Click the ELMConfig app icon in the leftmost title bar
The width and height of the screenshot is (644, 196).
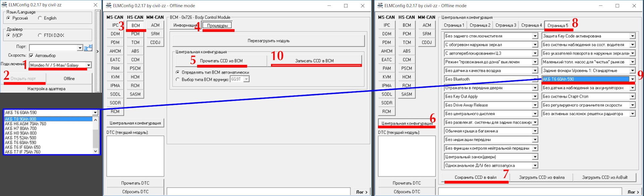(x=4, y=5)
